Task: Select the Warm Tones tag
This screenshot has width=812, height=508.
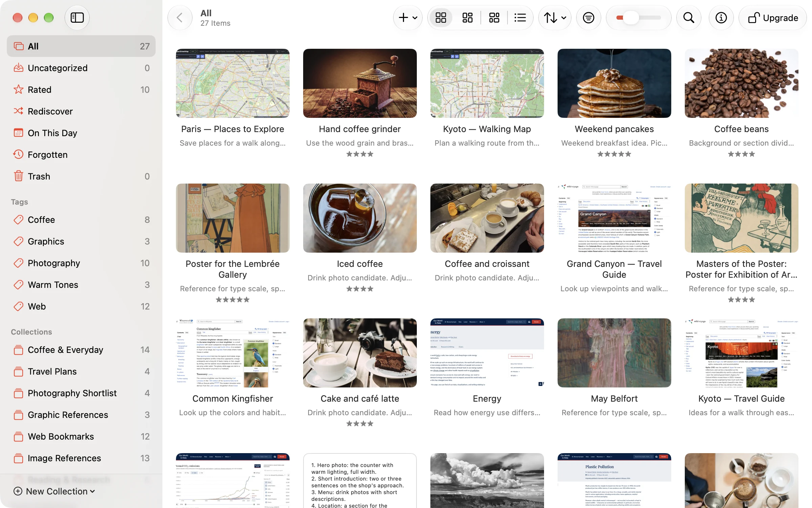Action: point(81,285)
